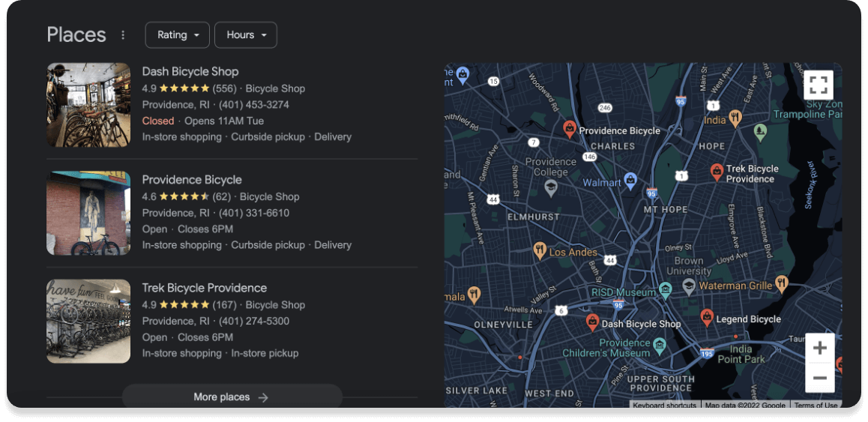
Task: Open the Dash Bicycle Shop listing title
Action: tap(190, 71)
